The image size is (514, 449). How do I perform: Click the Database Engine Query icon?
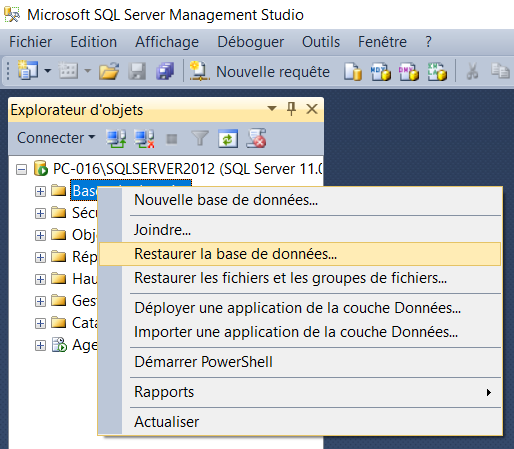[353, 72]
